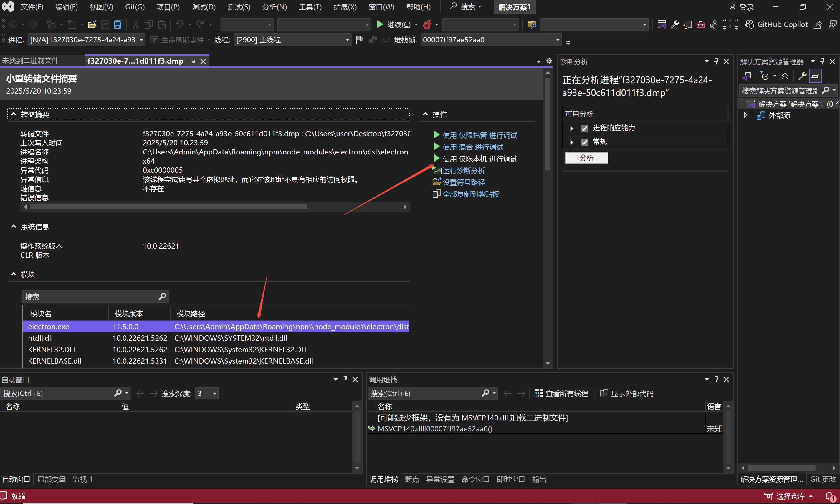This screenshot has height=504, width=840.
Task: Uncheck the 进程响应能力 analysis checkbox
Action: 584,128
